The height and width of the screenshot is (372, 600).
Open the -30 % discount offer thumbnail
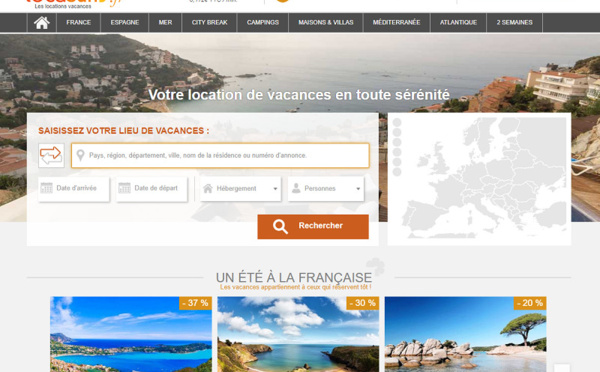(298, 334)
